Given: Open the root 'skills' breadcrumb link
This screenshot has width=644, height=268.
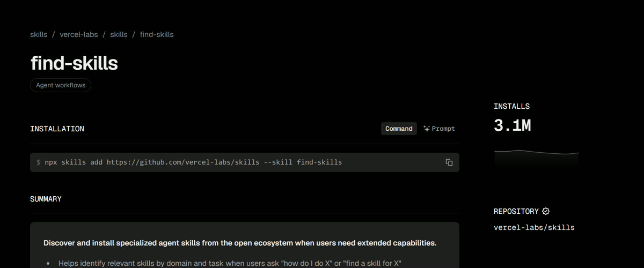Looking at the screenshot, I should click(39, 34).
